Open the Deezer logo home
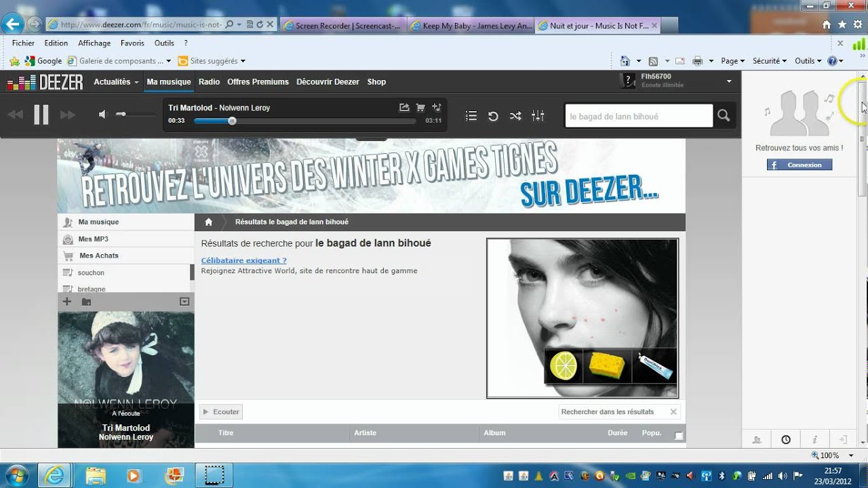Image resolution: width=868 pixels, height=488 pixels. [x=45, y=82]
